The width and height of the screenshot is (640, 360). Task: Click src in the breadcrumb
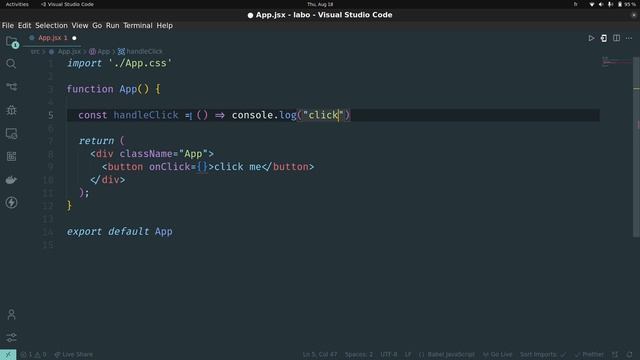(35, 51)
